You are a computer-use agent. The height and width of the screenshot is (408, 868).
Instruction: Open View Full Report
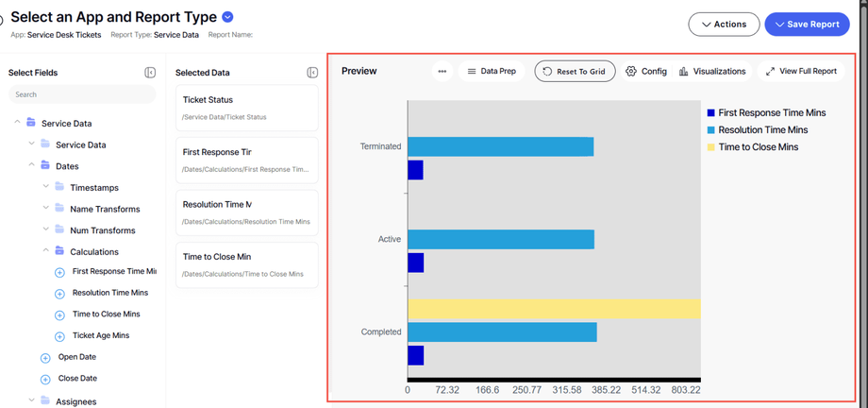point(801,72)
